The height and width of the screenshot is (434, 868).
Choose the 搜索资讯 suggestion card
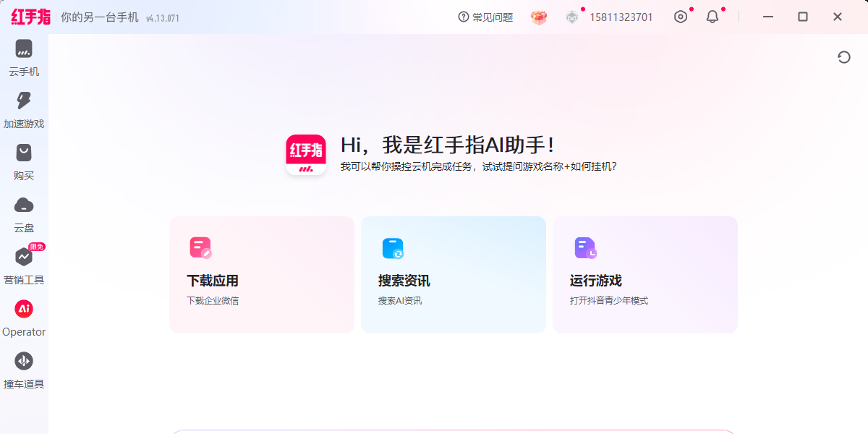[x=454, y=275]
